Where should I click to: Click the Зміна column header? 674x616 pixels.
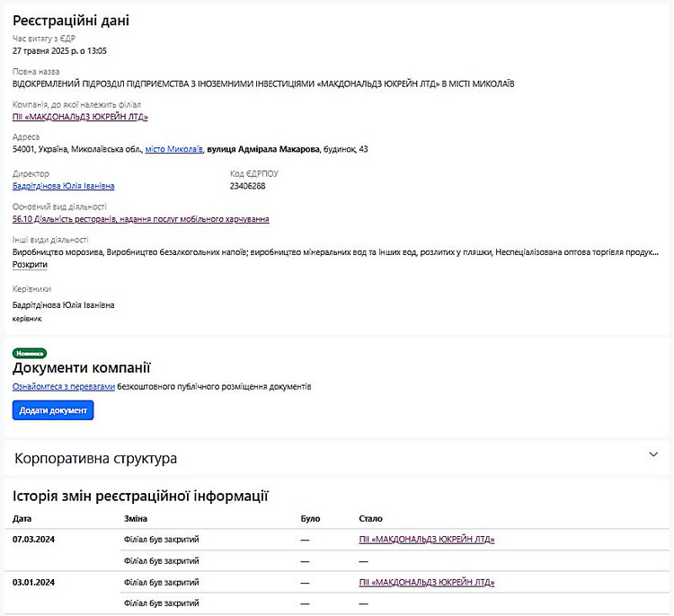[x=136, y=519]
